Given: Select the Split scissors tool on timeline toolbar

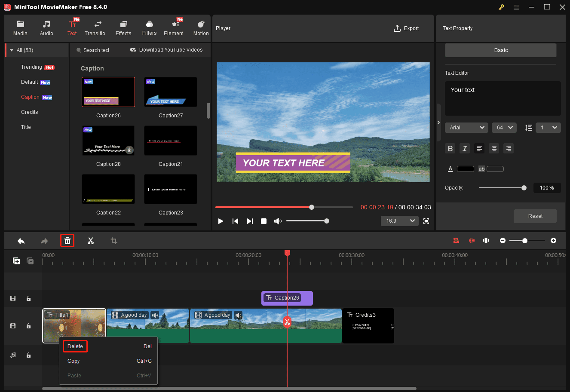Looking at the screenshot, I should tap(91, 241).
